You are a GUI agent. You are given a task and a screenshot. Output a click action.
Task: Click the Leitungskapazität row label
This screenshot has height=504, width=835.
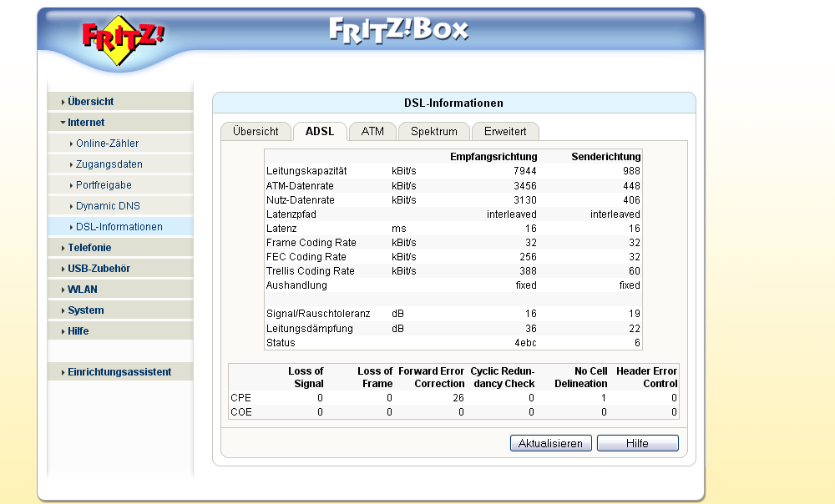(x=306, y=171)
